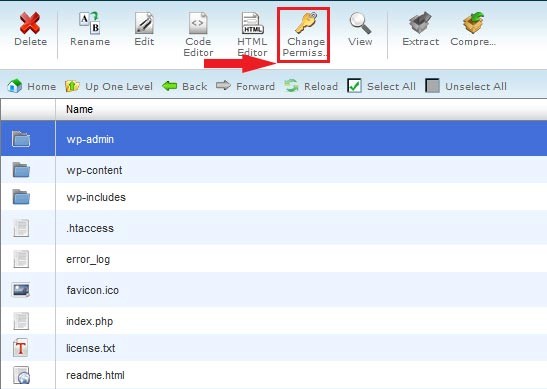Viewport: 547px width, 389px height.
Task: Click the Extract label text
Action: pyautogui.click(x=421, y=42)
